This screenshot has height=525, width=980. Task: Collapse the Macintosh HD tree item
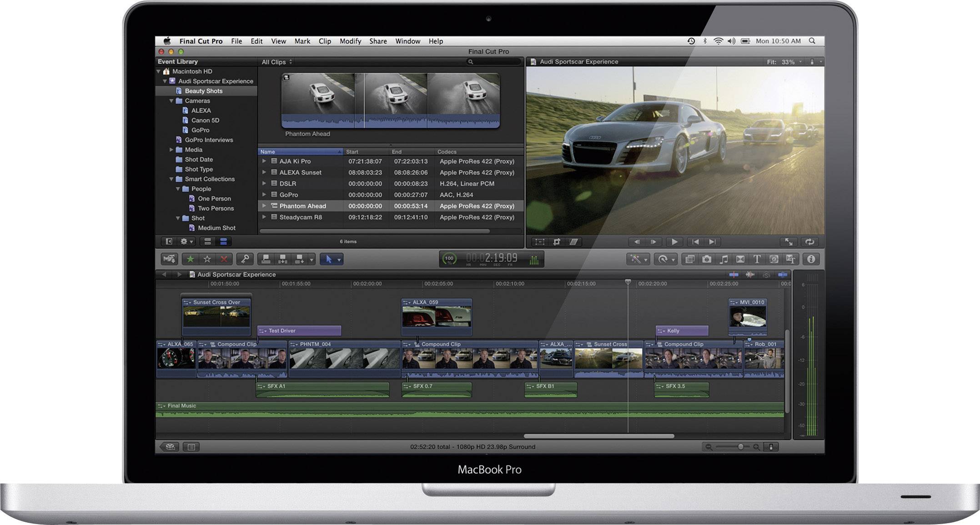[x=159, y=71]
